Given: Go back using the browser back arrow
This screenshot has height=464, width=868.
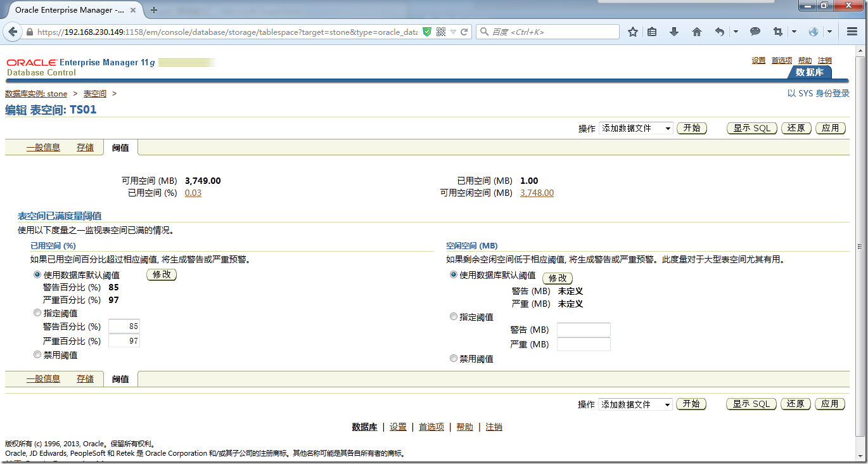Looking at the screenshot, I should click(x=13, y=32).
